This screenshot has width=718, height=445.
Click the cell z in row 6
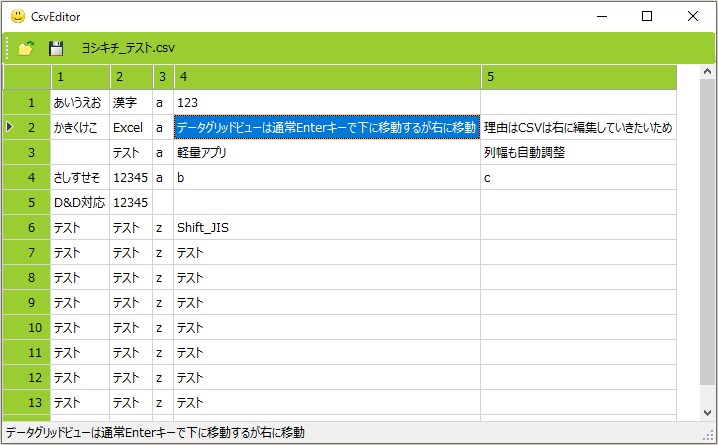tap(163, 227)
